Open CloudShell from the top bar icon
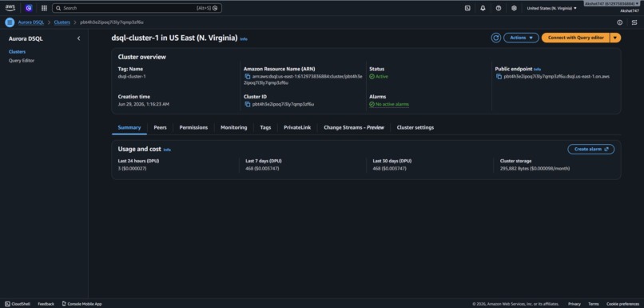 467,8
